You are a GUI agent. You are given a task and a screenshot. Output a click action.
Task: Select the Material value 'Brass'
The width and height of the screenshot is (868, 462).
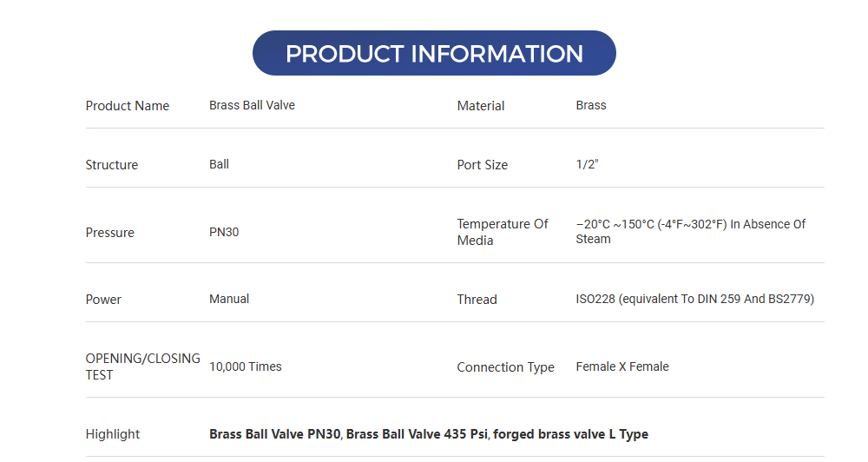(x=591, y=105)
